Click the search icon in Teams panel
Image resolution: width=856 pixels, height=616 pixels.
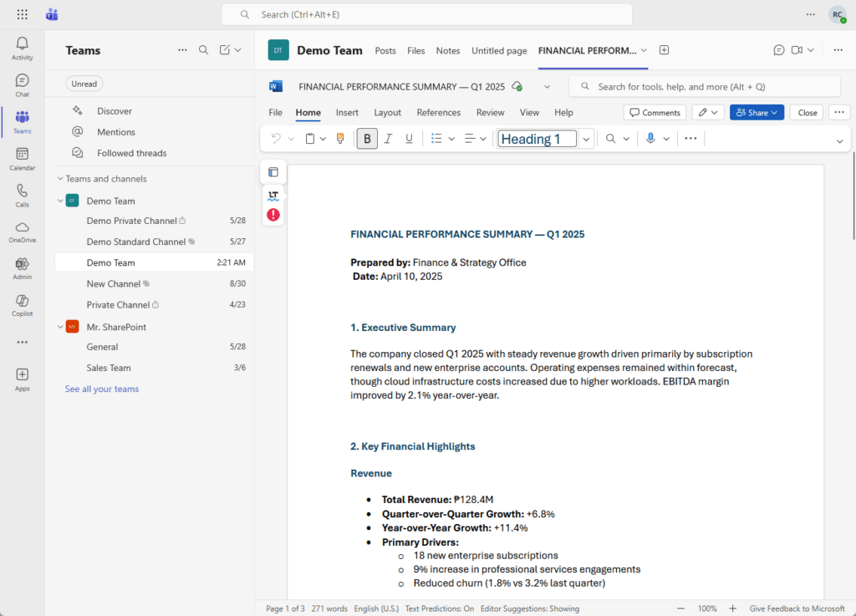pyautogui.click(x=203, y=50)
